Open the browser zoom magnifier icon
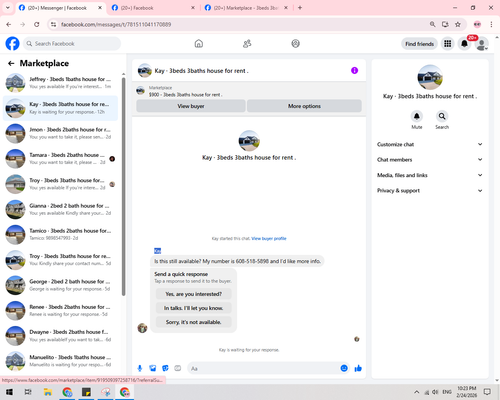This screenshot has height=400, width=500. coord(432,24)
